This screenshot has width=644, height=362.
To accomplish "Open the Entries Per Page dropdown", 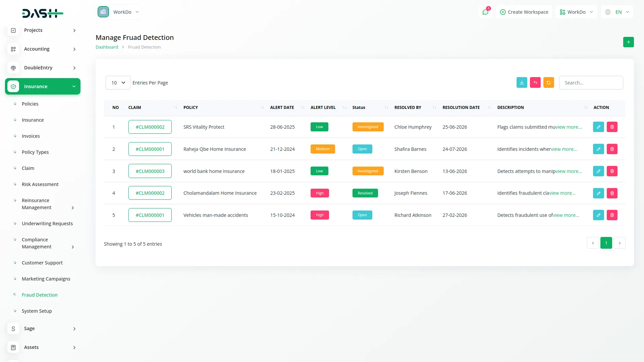I will point(118,82).
